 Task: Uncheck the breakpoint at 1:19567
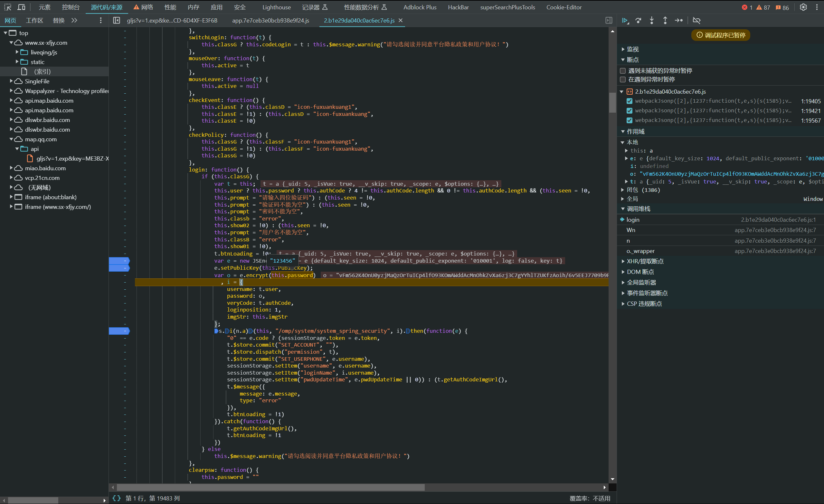click(x=630, y=120)
